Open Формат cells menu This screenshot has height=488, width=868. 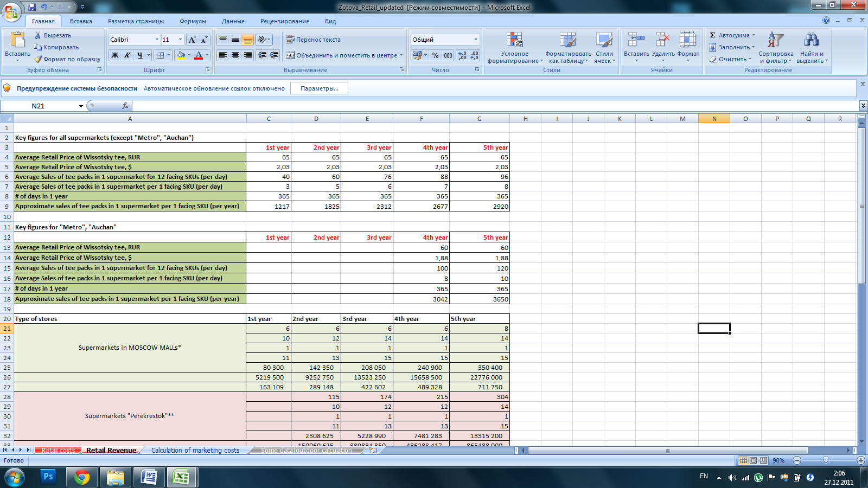click(x=688, y=48)
